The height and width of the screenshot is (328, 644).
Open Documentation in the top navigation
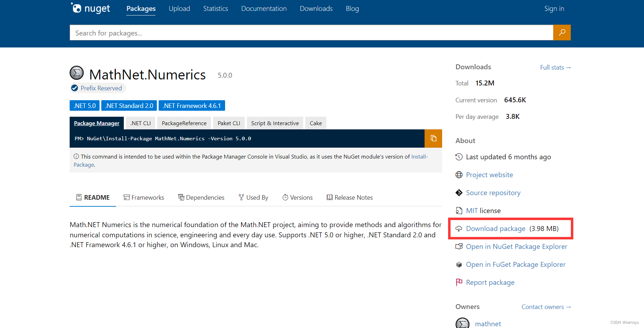264,8
